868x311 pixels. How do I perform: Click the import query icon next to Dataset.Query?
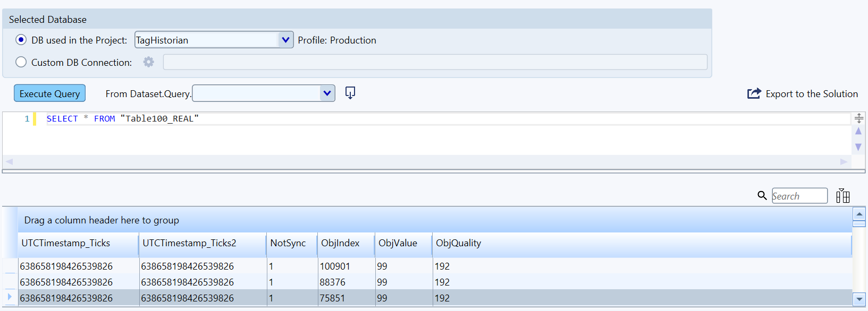(350, 93)
